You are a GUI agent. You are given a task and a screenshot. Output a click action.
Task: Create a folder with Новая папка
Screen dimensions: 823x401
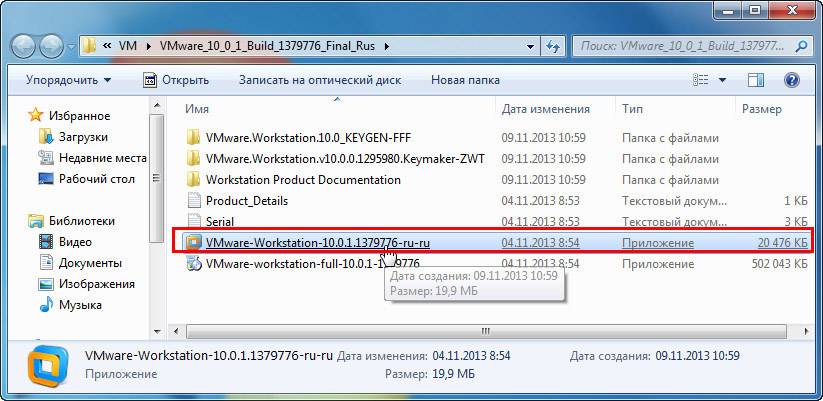point(465,80)
